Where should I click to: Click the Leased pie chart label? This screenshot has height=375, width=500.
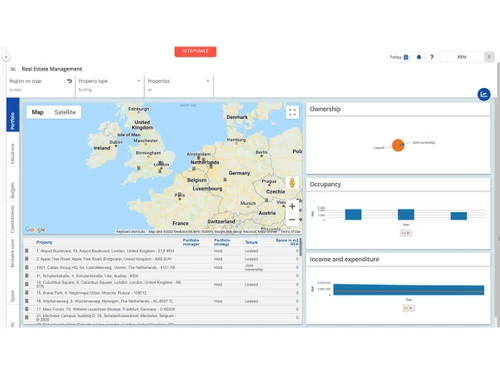[379, 148]
